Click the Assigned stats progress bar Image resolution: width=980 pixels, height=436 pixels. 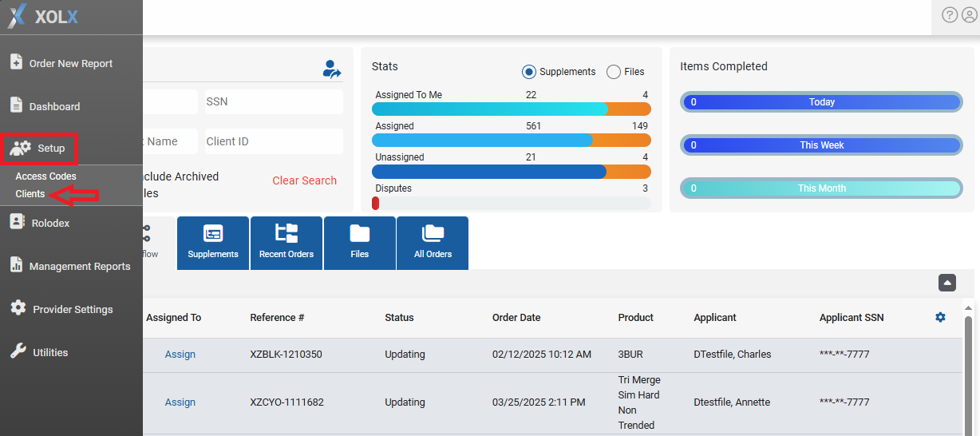pyautogui.click(x=512, y=140)
